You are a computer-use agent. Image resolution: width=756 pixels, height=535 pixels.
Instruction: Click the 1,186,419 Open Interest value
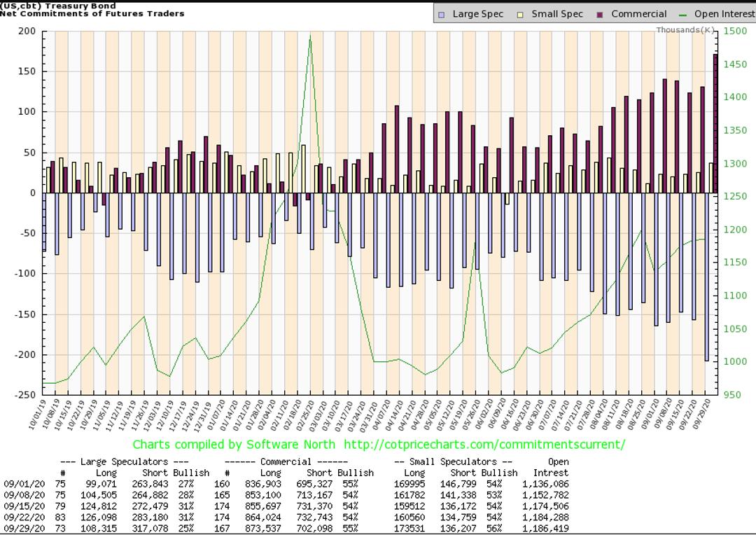543,529
